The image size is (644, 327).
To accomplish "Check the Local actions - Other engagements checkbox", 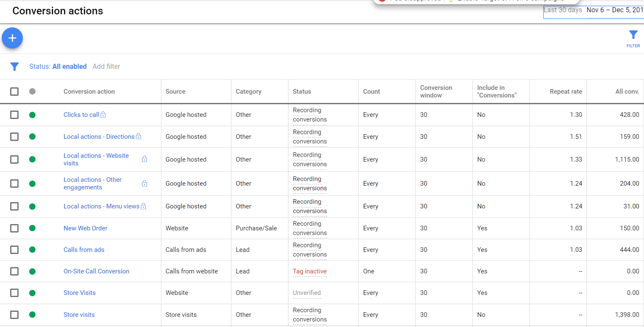I will (14, 184).
